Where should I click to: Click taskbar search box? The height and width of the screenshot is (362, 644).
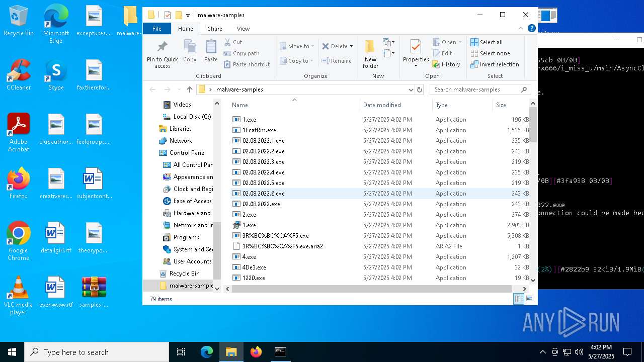tap(97, 352)
